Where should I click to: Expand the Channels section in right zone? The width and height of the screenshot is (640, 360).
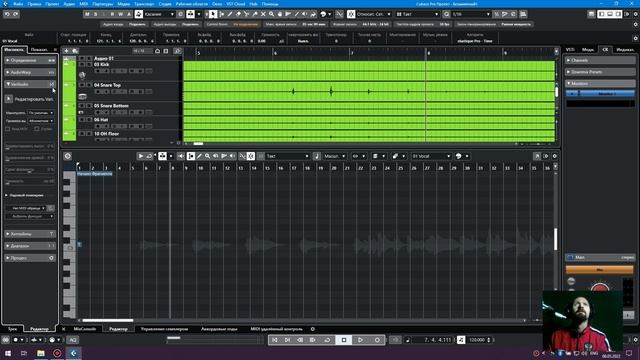tap(600, 60)
